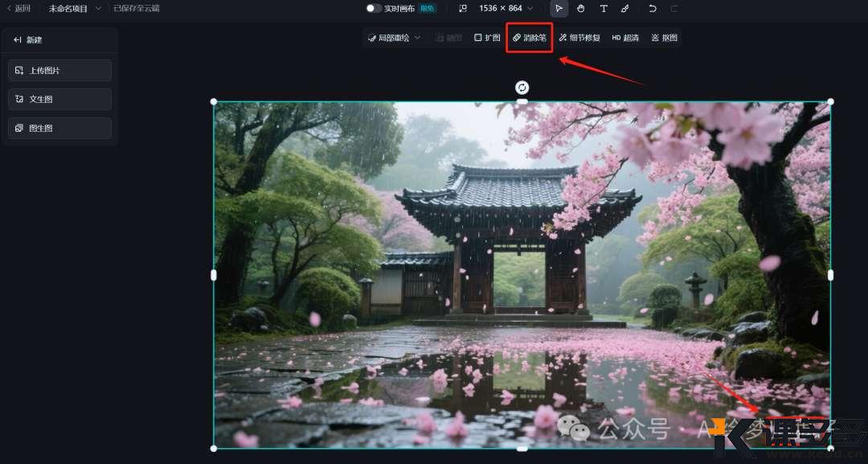Choose the text tool (T)
Screen dimensions: 868x464
604,9
